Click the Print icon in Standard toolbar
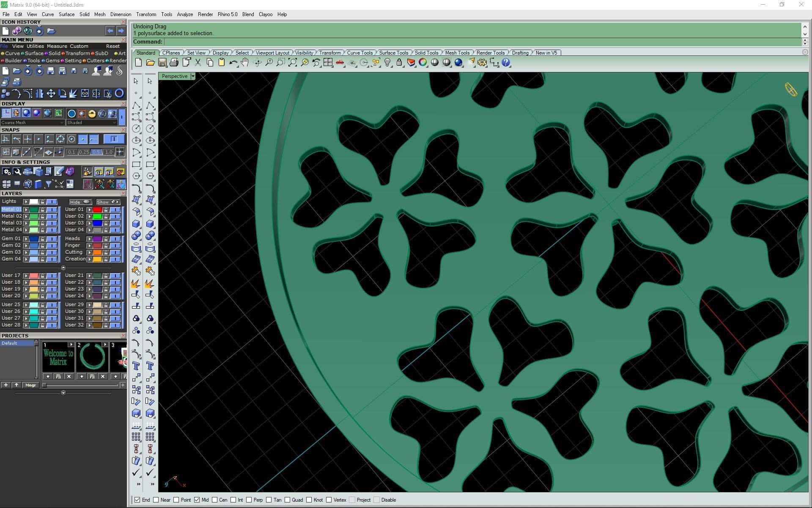This screenshot has height=508, width=812. [x=174, y=63]
